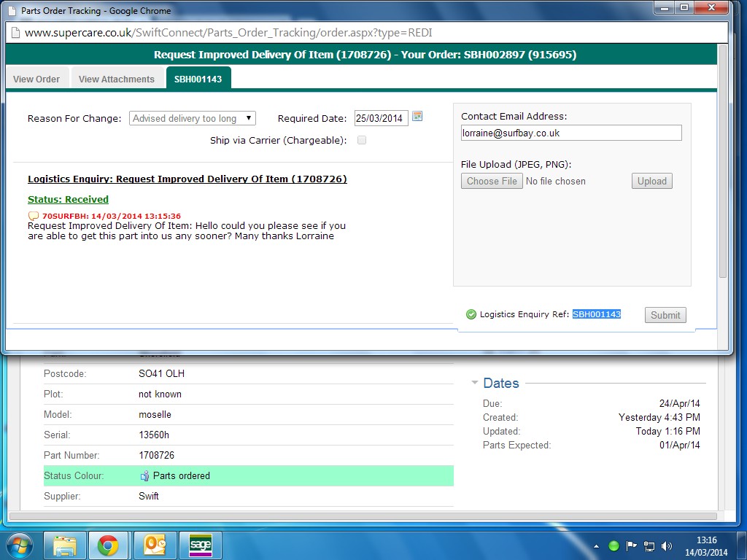Click the Logistics Enquiry heading link
The width and height of the screenshot is (747, 560).
click(x=187, y=179)
